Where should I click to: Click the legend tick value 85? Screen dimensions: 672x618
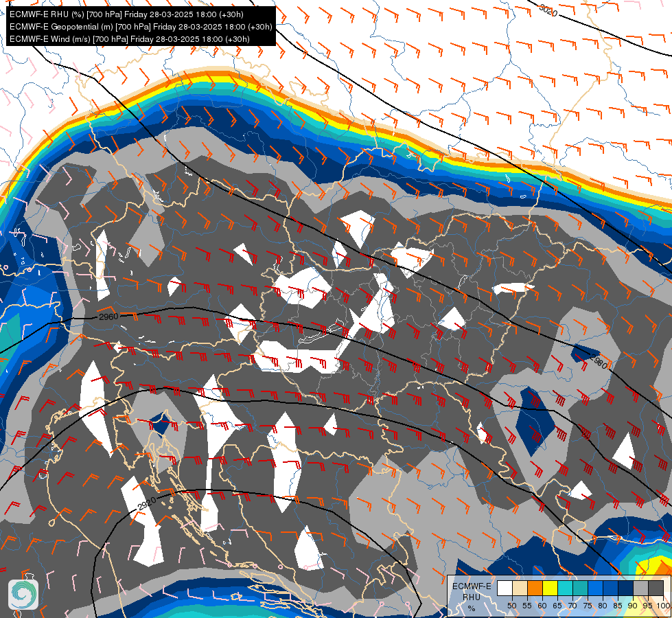(618, 606)
